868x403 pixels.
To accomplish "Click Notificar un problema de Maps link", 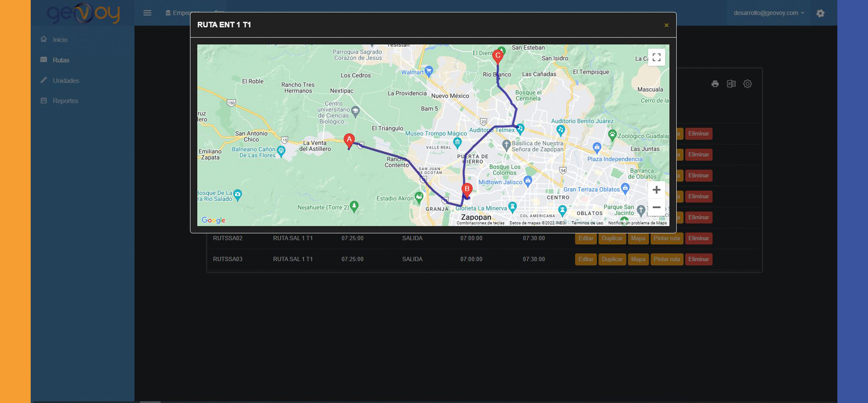I will coord(637,223).
